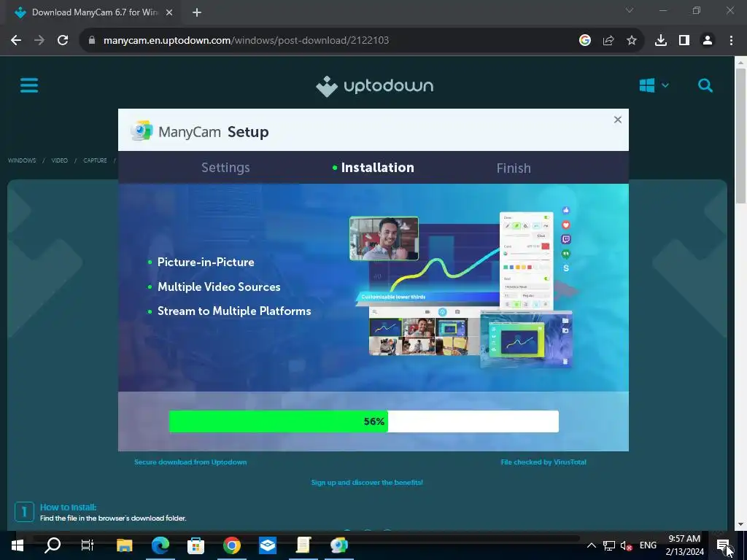The image size is (747, 560).
Task: Open the Uptodown search magnifier
Action: coord(705,86)
